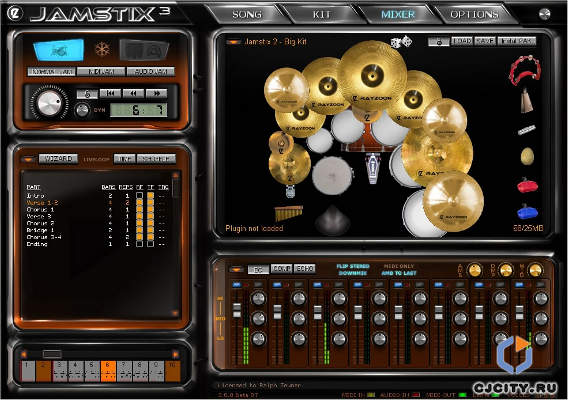568x400 pixels.
Task: Click the loop button left of transport
Action: click(x=87, y=94)
